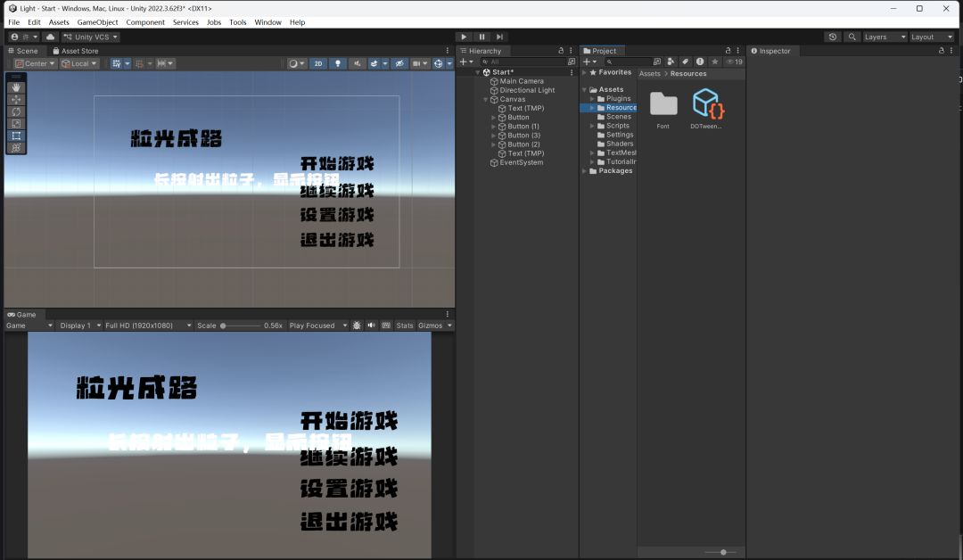963x560 pixels.
Task: Search project by type icon
Action: [x=671, y=62]
